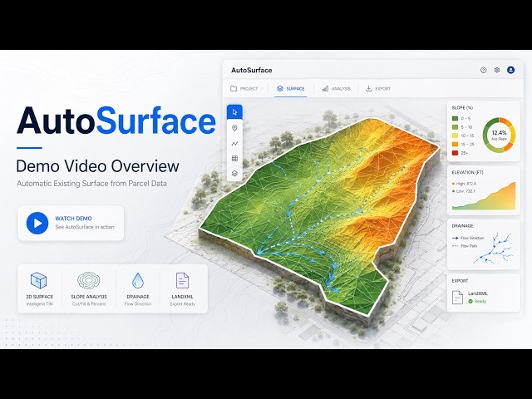Click the 10 – 15 slope swatch

455,135
